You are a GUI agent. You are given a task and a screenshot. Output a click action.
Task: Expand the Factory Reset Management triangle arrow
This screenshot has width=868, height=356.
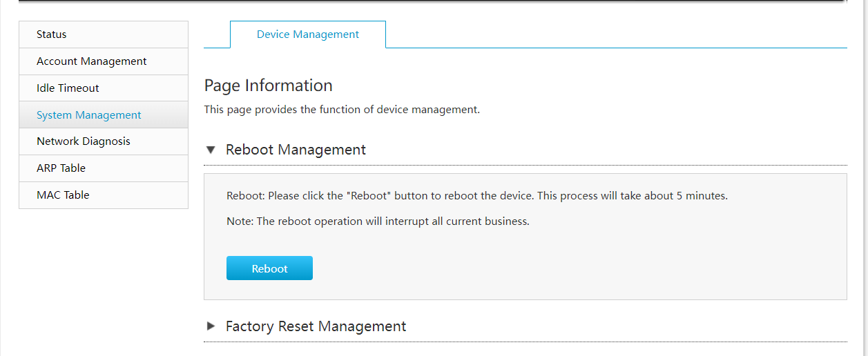[211, 326]
